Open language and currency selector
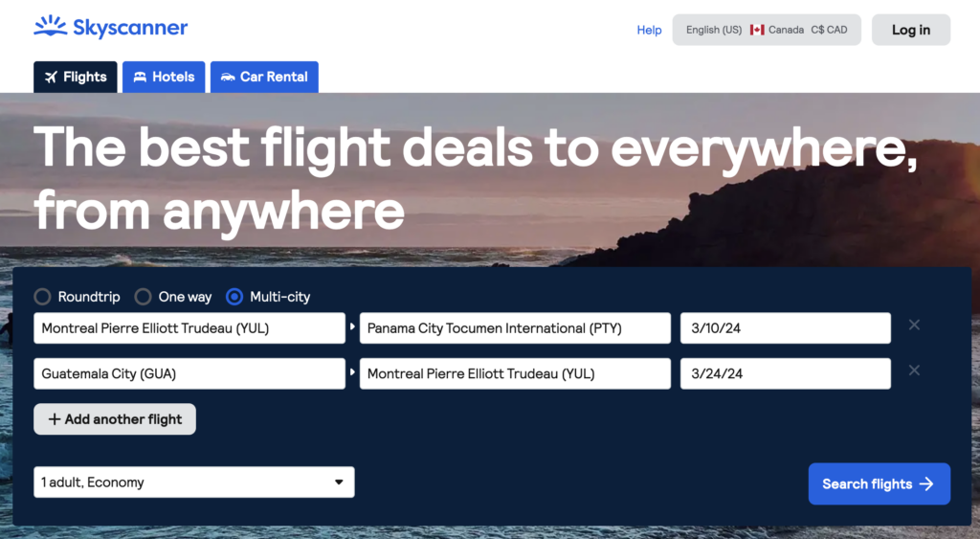Screen dimensions: 980x539 767,30
